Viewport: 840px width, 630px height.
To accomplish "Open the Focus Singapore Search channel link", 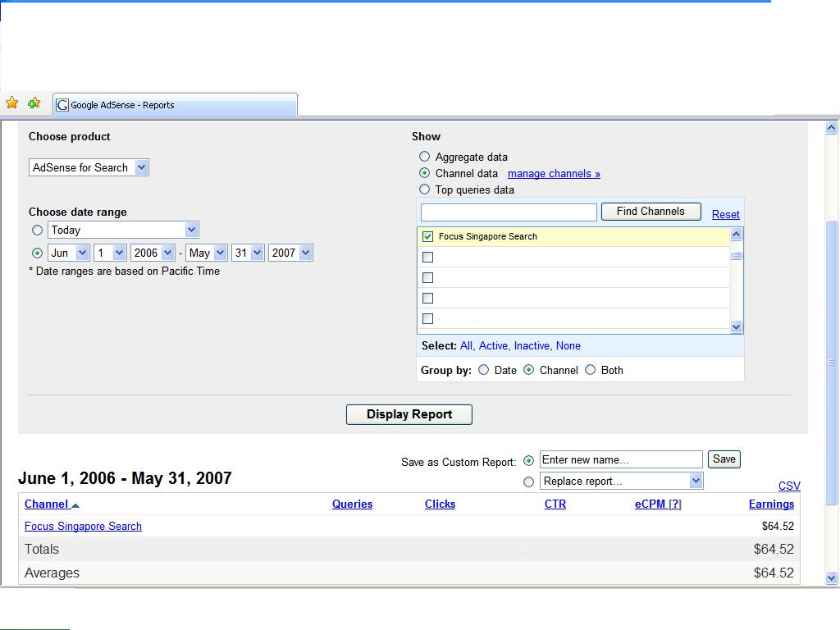I will click(83, 526).
